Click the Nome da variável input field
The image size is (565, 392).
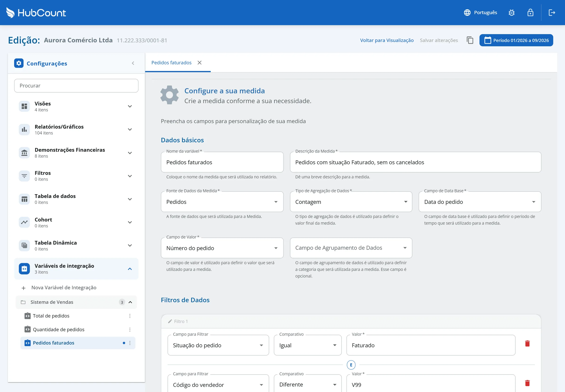point(222,162)
